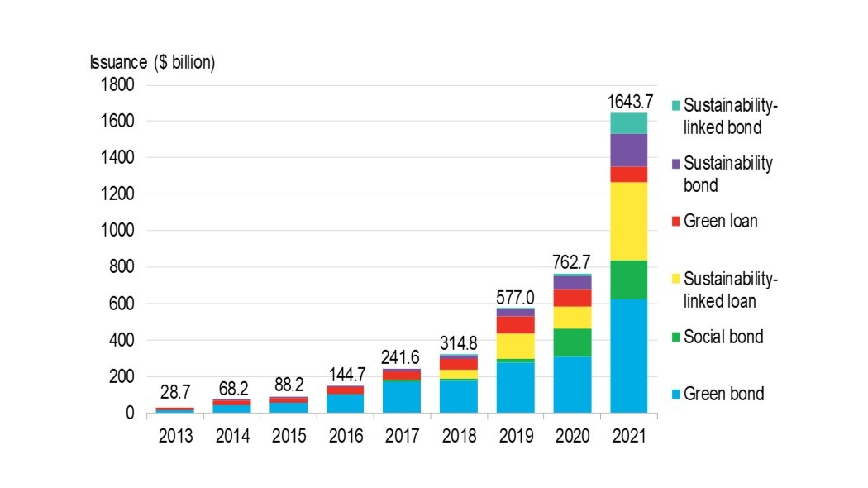The image size is (868, 488).
Task: Click the 762.7 total label
Action: pyautogui.click(x=571, y=262)
